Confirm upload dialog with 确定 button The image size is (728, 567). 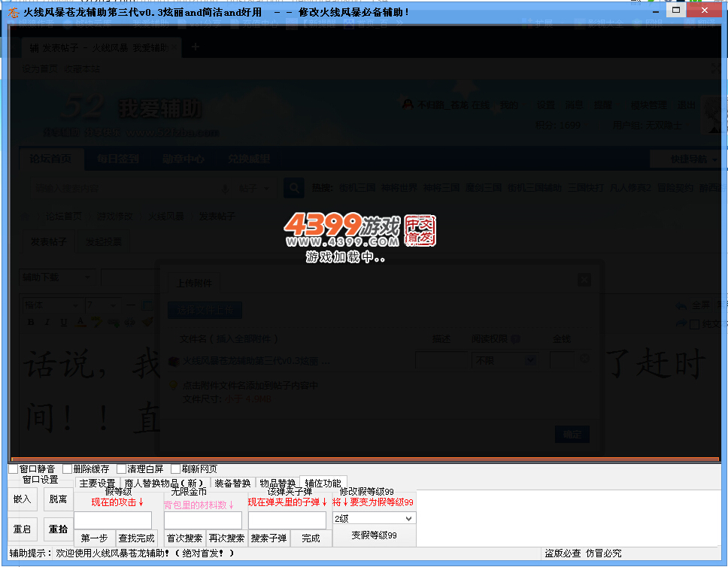coord(572,434)
